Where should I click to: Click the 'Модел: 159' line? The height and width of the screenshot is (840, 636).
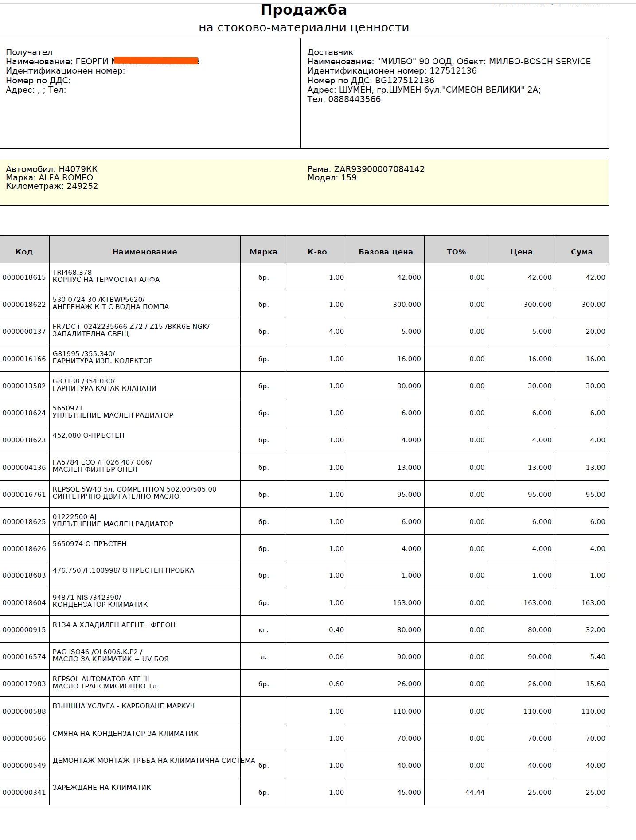coord(332,178)
